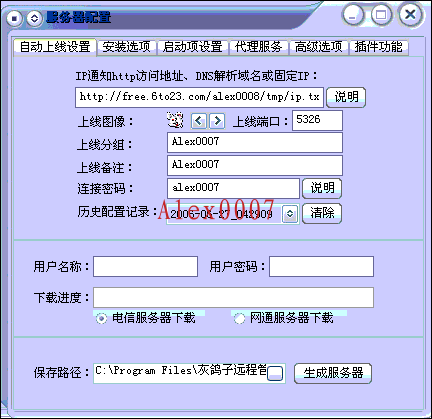Expand the 历史配置记录 dropdown
This screenshot has width=432, height=419.
point(290,214)
